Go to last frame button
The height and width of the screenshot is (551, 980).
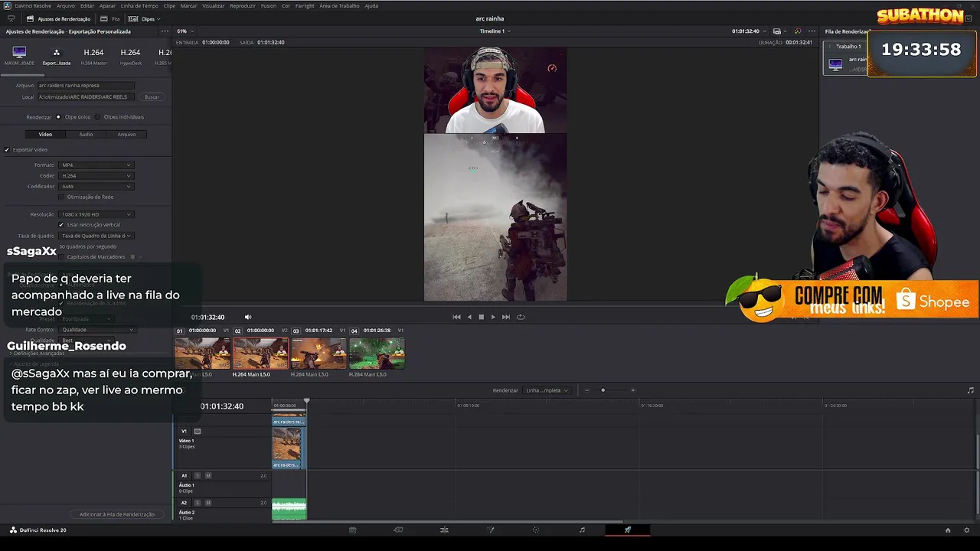pos(505,317)
